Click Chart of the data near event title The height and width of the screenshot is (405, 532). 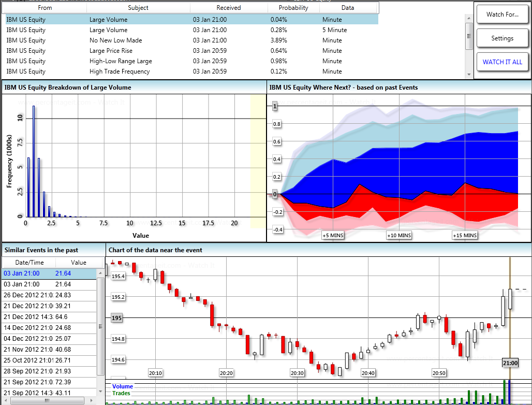[155, 250]
